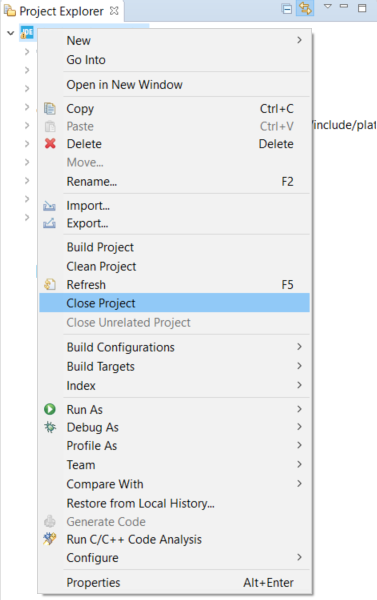Expand the Team submenu arrow

coord(299,464)
